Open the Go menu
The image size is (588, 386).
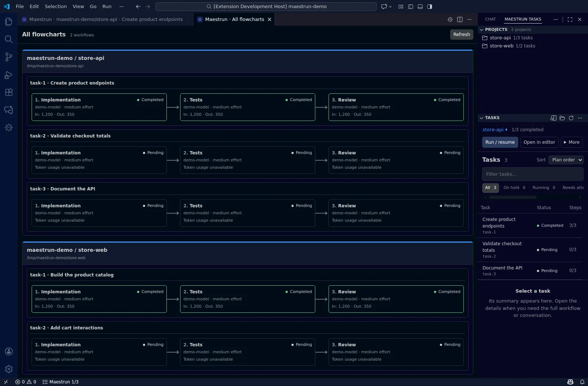click(x=93, y=7)
